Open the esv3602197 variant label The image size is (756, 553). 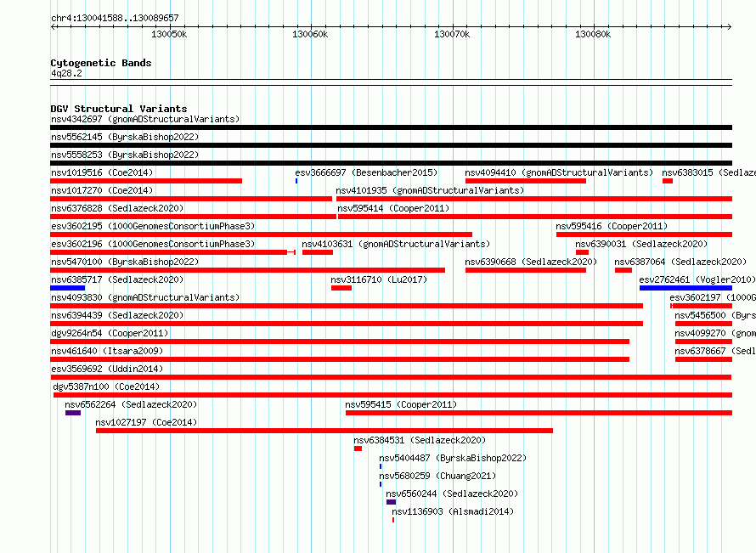pos(713,297)
